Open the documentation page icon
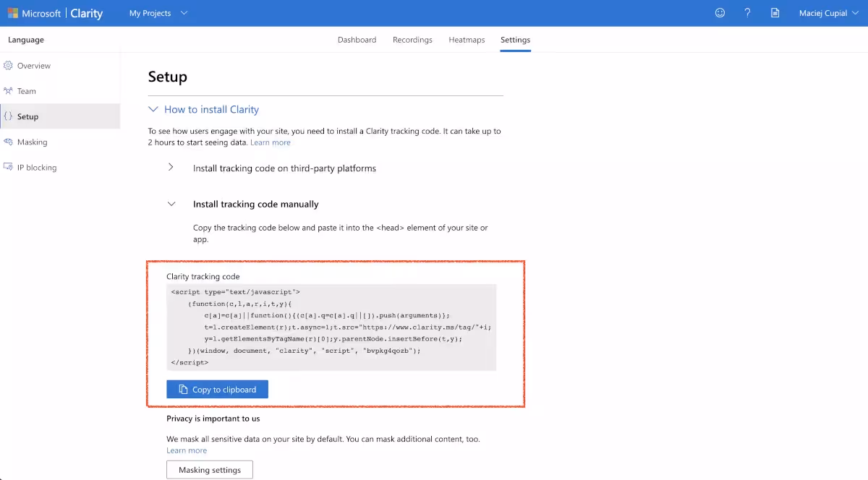 [775, 12]
